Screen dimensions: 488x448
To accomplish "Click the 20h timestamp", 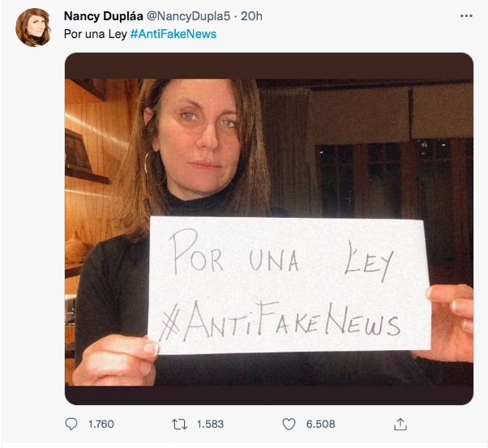I will [251, 16].
